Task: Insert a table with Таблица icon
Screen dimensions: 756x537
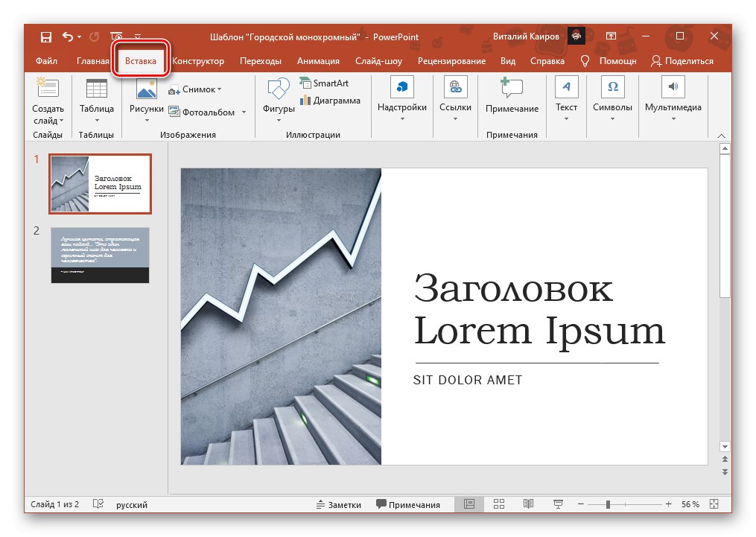Action: (97, 89)
